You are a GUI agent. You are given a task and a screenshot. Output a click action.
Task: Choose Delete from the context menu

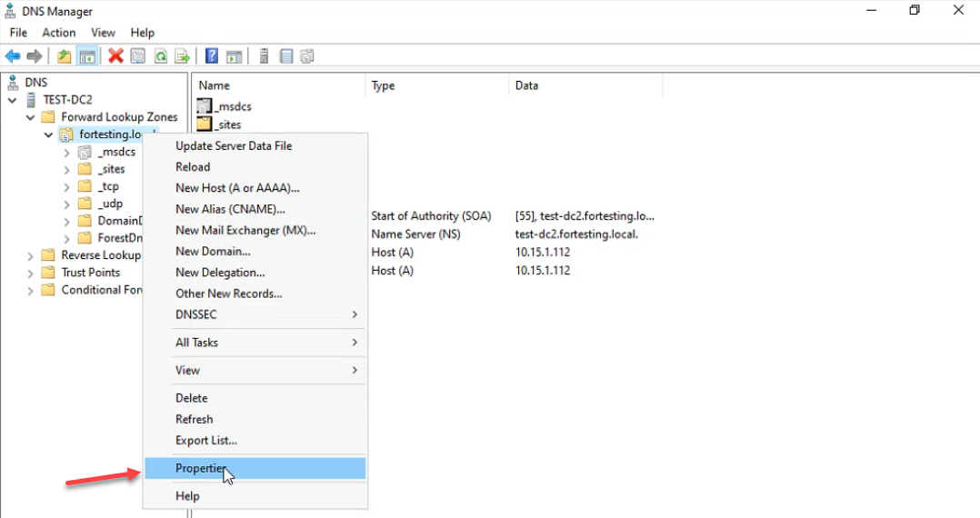click(x=255, y=398)
